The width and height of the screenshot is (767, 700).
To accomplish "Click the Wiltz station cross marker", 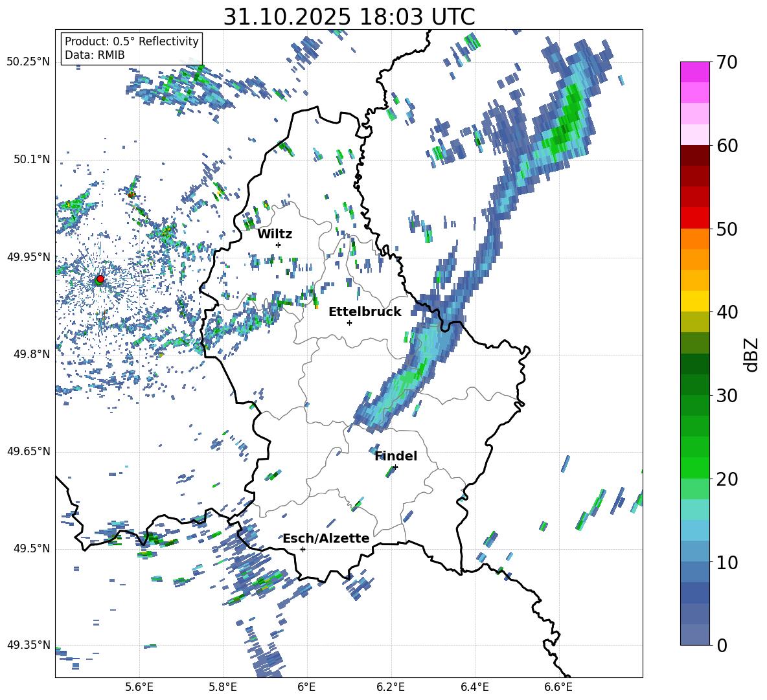I will click(x=279, y=245).
